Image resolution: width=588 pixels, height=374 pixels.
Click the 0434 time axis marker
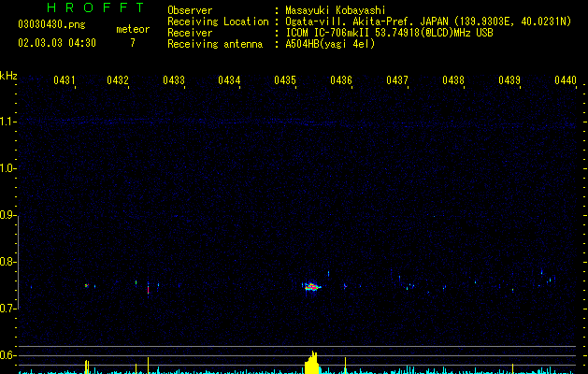click(229, 80)
